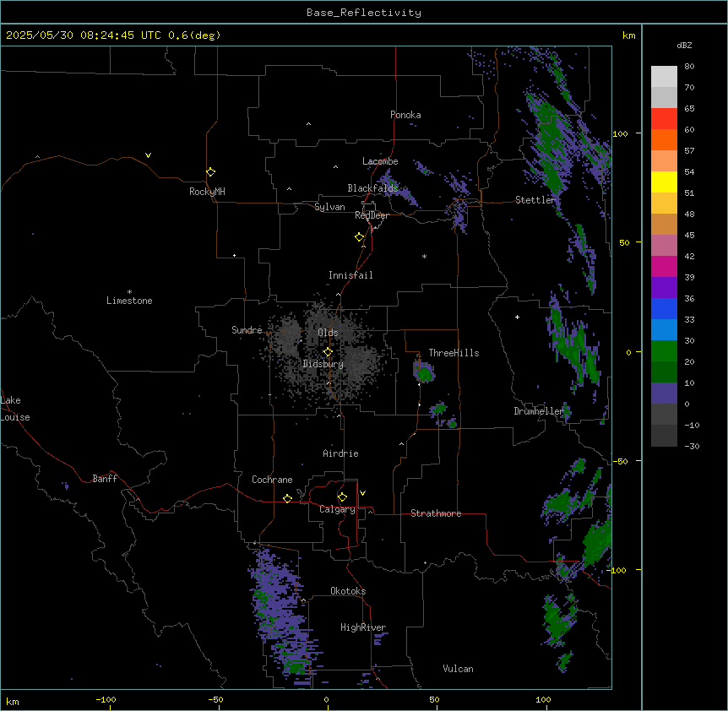Click the Base_Reflectivity title
Screen dimensions: 728x711
364,13
